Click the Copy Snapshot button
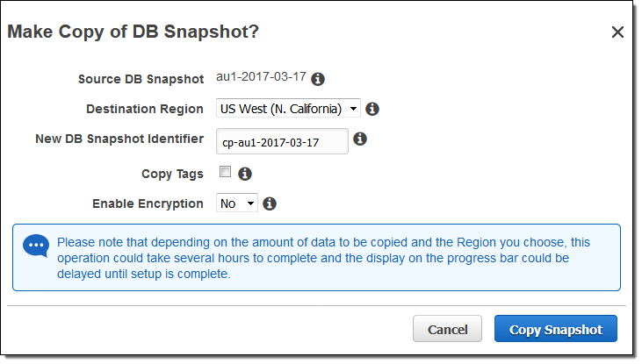Screen dimensions: 642x364 click(x=556, y=330)
